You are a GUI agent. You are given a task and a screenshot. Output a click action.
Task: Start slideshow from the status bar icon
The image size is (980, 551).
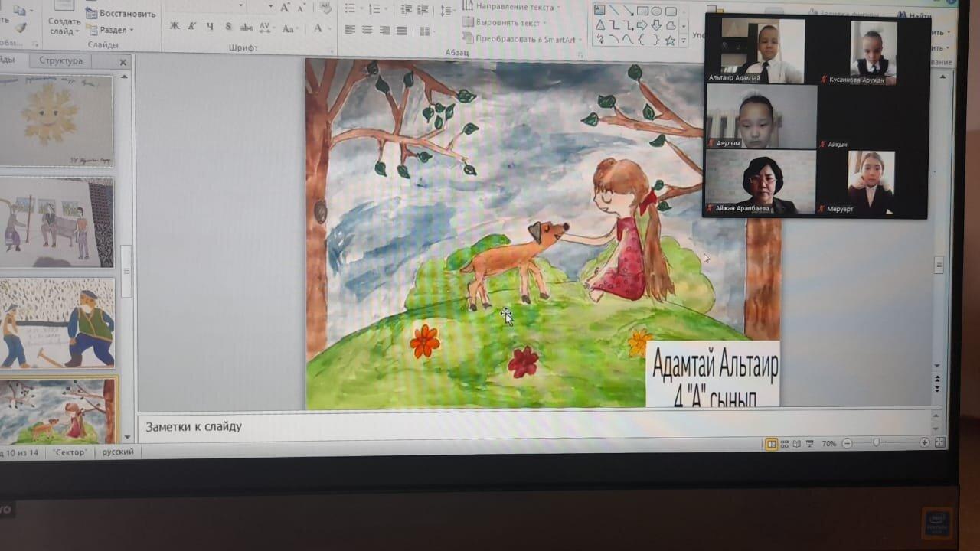pos(810,444)
